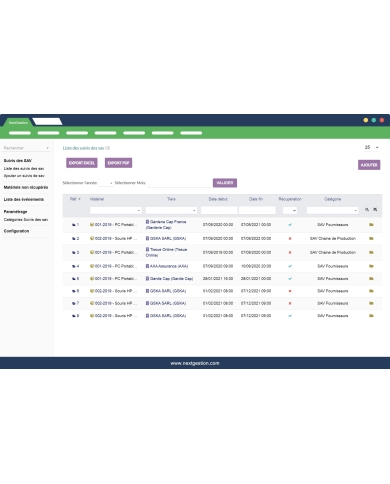Sort by the Catégorie column header
The width and height of the screenshot is (390, 484).
pyautogui.click(x=333, y=199)
